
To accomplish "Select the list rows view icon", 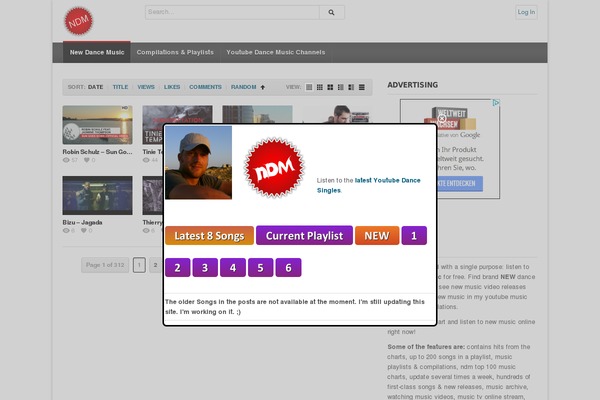I will (x=362, y=87).
